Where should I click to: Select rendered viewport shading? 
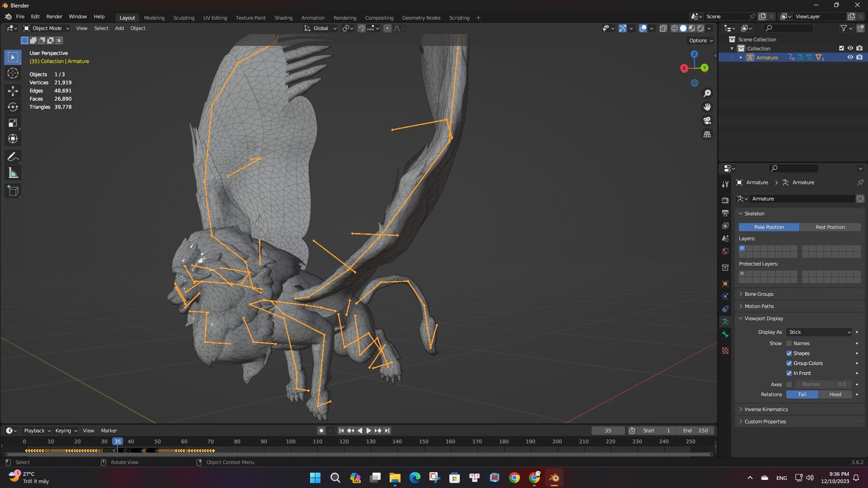coord(700,28)
